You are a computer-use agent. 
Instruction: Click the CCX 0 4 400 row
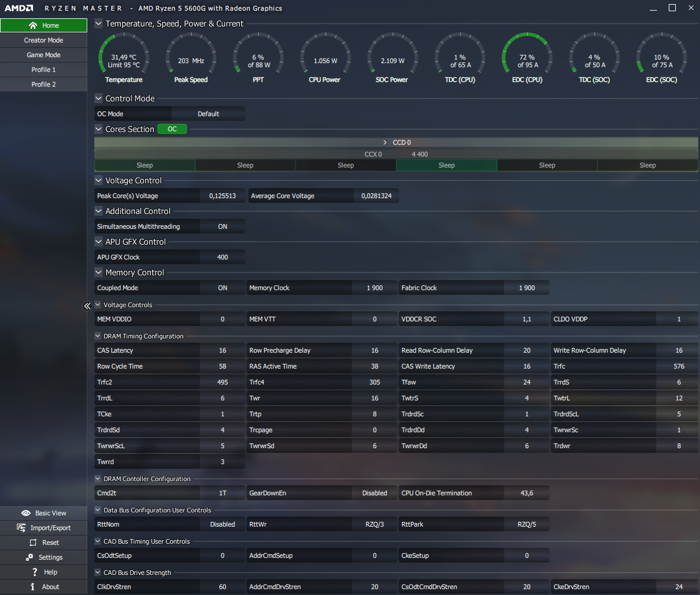396,154
